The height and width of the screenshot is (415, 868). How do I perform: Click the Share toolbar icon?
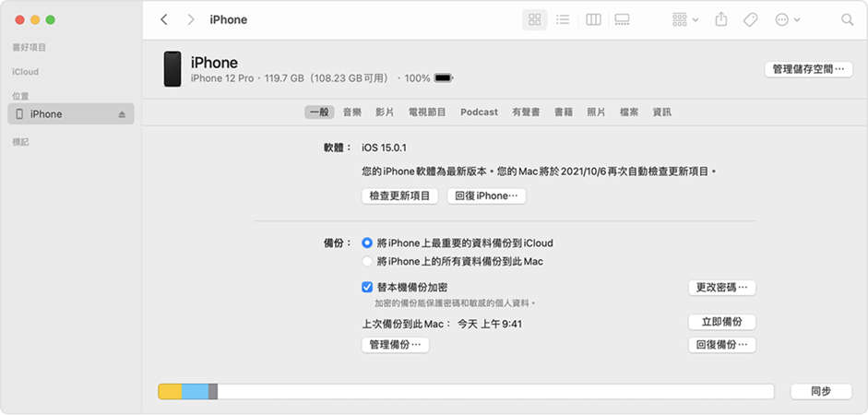(x=720, y=20)
